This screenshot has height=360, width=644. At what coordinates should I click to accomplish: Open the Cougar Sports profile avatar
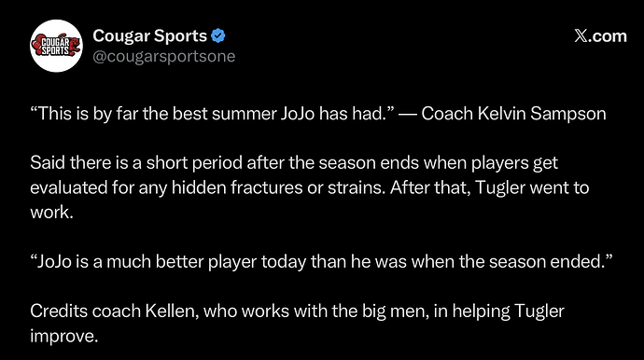click(x=56, y=46)
